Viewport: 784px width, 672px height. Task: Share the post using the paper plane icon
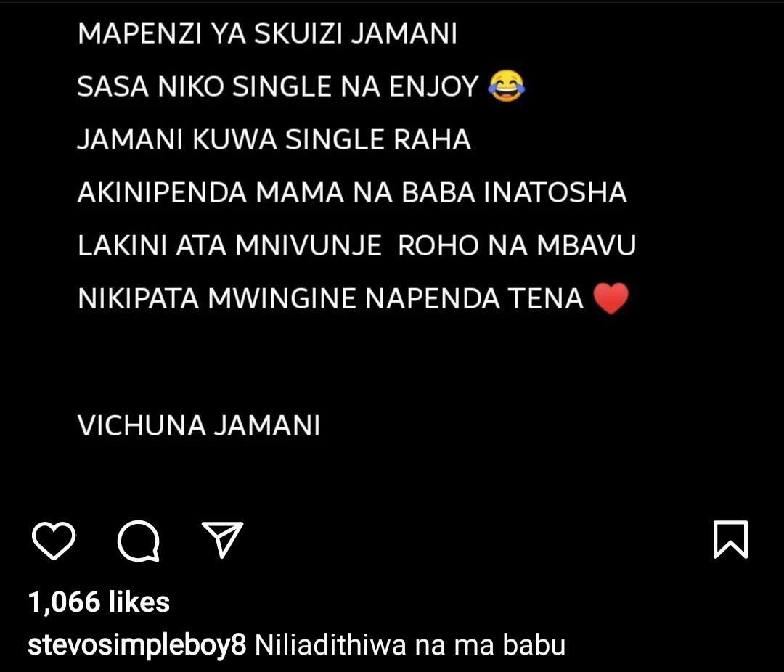pos(223,539)
